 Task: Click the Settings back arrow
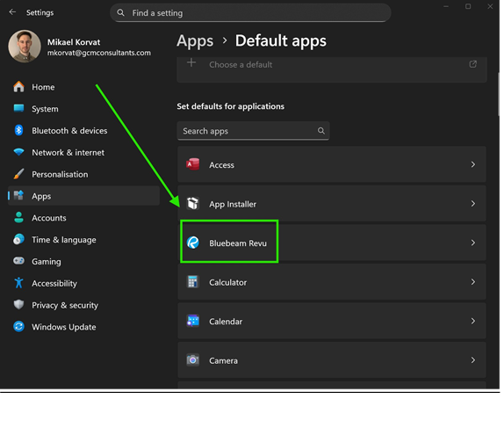[x=12, y=12]
